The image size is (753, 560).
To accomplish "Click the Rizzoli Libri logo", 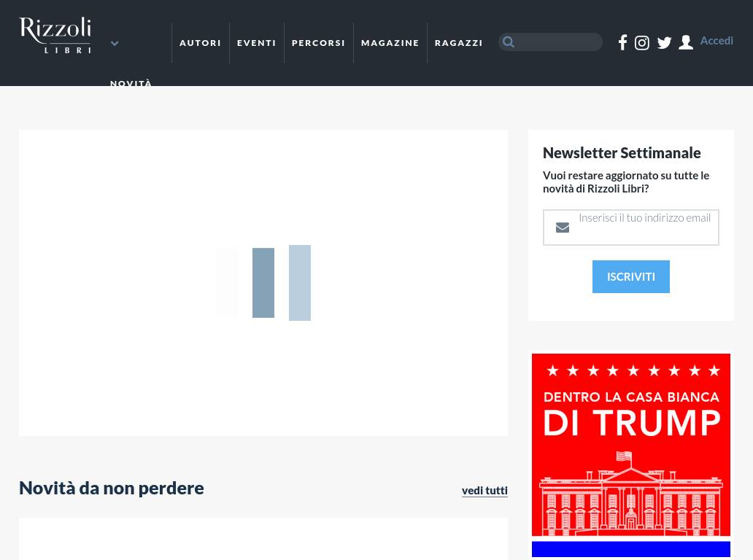I will pos(55,35).
